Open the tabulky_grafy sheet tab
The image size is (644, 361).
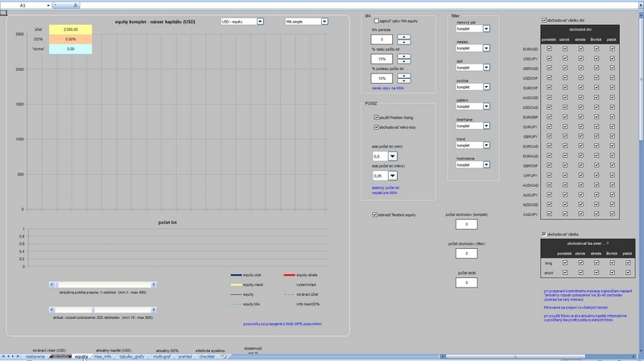coord(131,356)
